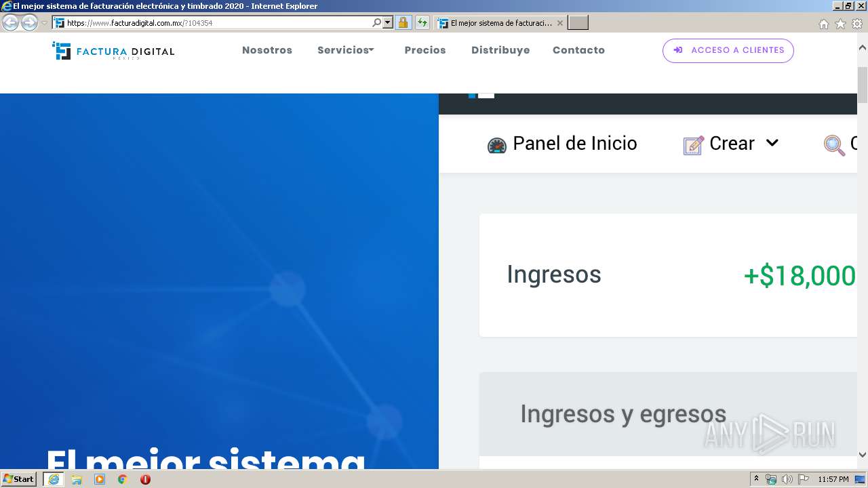Viewport: 868px width, 488px height.
Task: Click the magnifier search icon beside Crear
Action: (834, 145)
